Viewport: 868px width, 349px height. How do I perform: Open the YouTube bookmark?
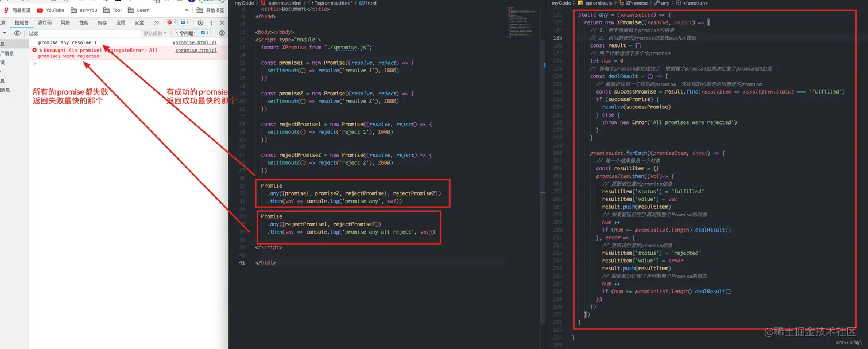51,10
